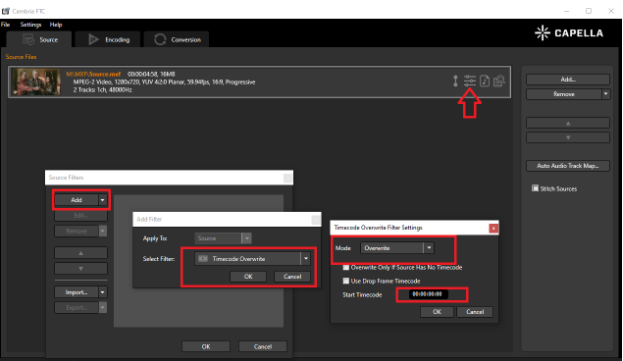The image size is (623, 361).
Task: Click Auto Audio Track Map... button
Action: pos(568,166)
